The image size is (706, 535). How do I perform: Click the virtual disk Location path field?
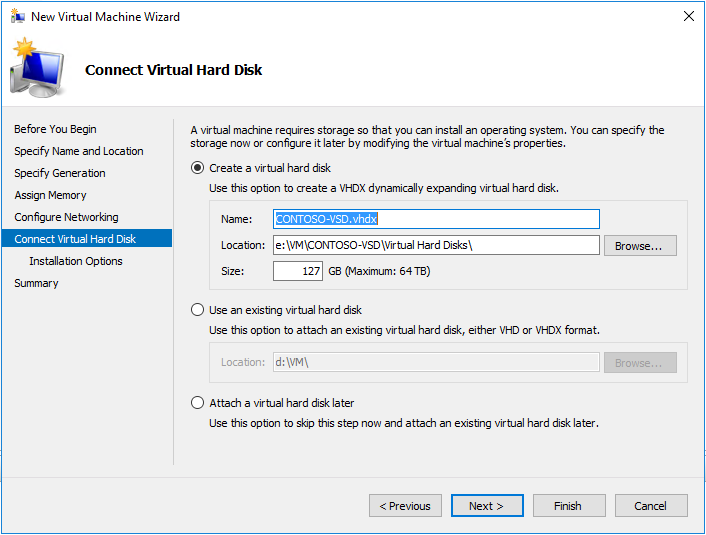(x=435, y=245)
